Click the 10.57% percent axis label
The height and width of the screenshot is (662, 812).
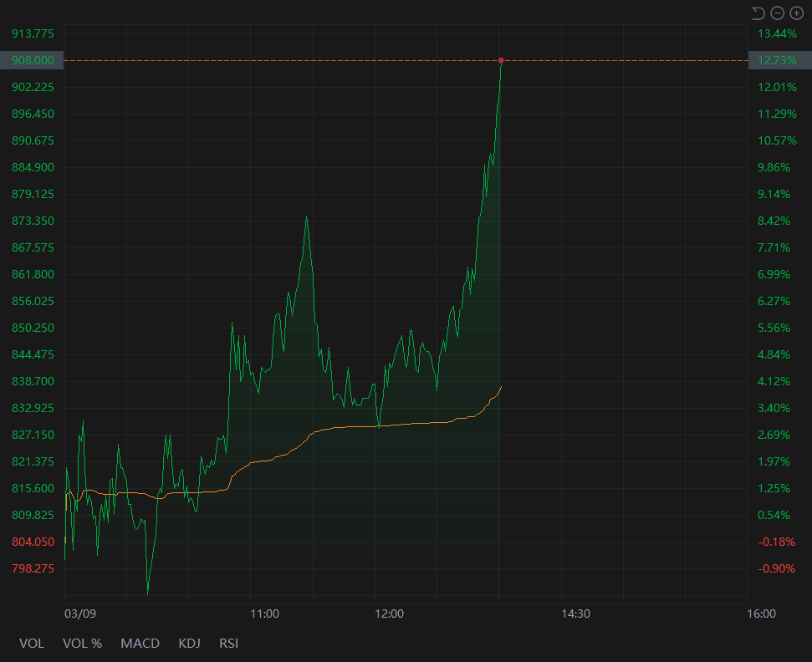coord(777,140)
